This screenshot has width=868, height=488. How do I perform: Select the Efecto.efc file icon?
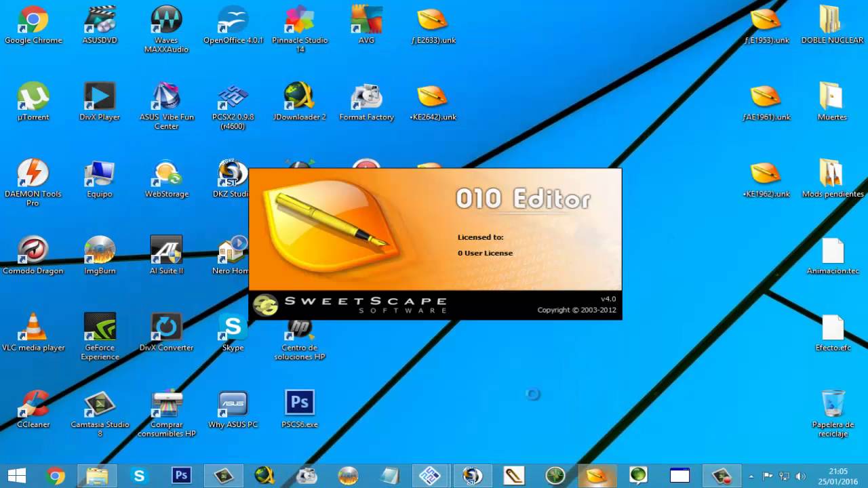click(x=833, y=331)
